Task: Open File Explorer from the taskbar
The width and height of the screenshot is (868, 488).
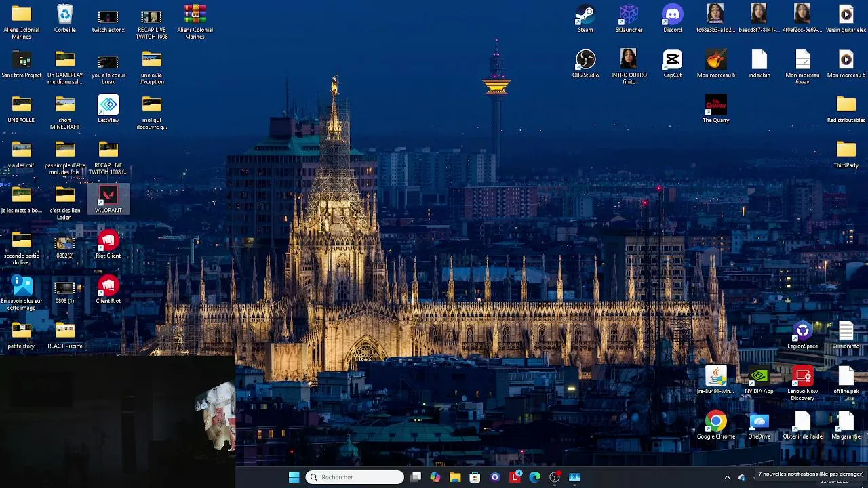Action: pos(455,477)
